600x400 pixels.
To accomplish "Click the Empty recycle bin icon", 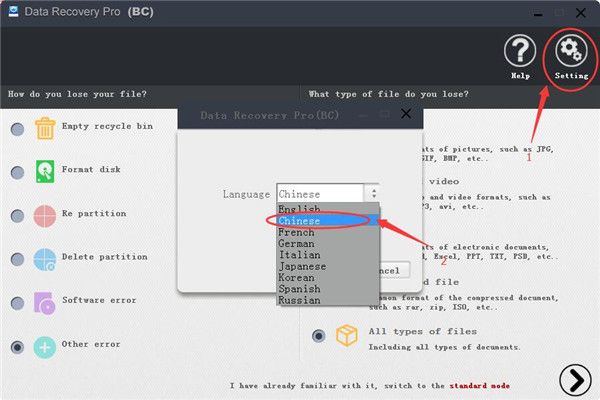I will click(46, 128).
